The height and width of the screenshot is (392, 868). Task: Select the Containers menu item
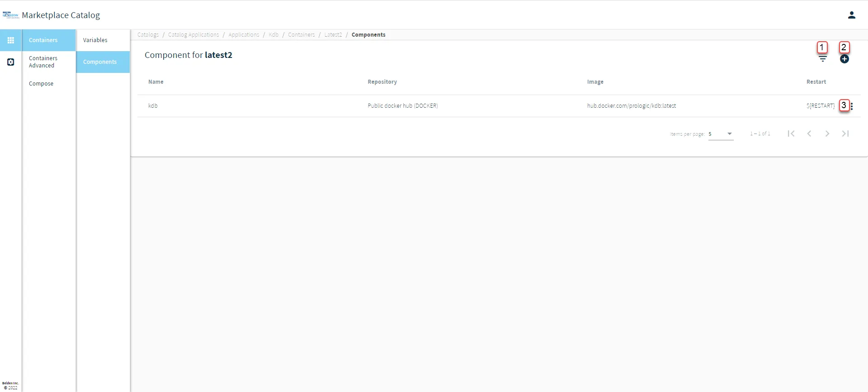click(x=48, y=40)
